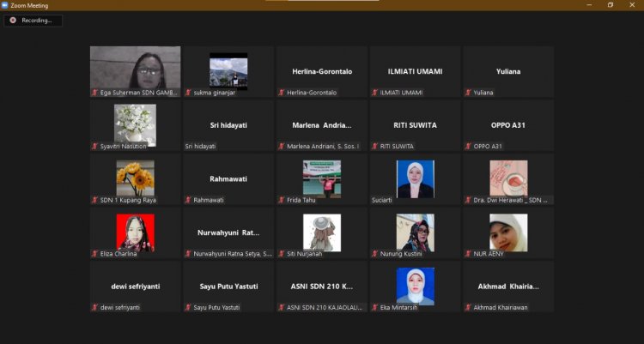Click muted mic icon beside ASNI SDN 210 KAJAOLALI label

pos(282,307)
